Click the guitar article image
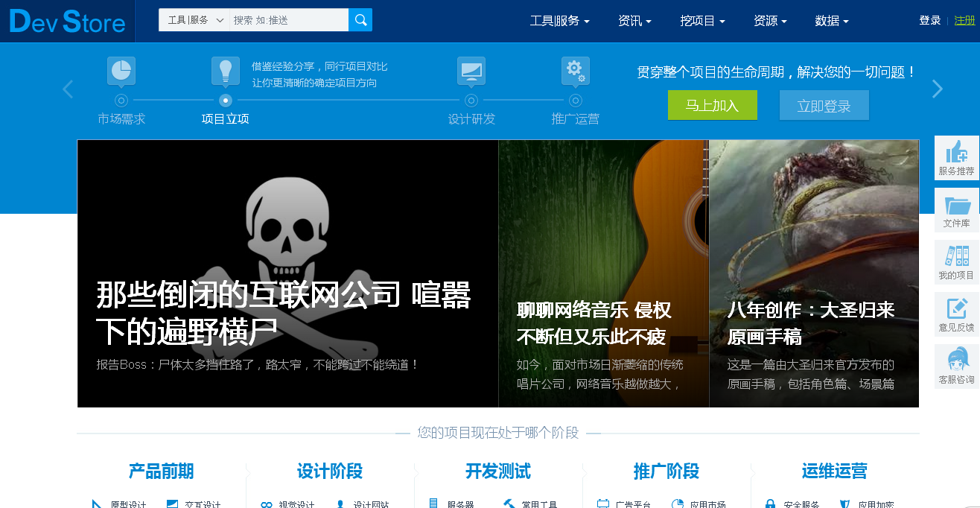 (604, 273)
